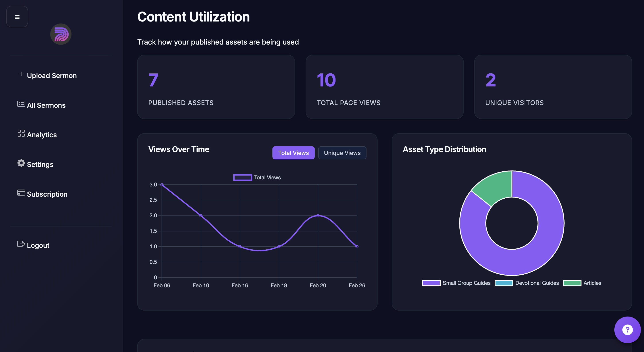Toggle Total Views legend in line chart
The width and height of the screenshot is (644, 352).
(257, 178)
